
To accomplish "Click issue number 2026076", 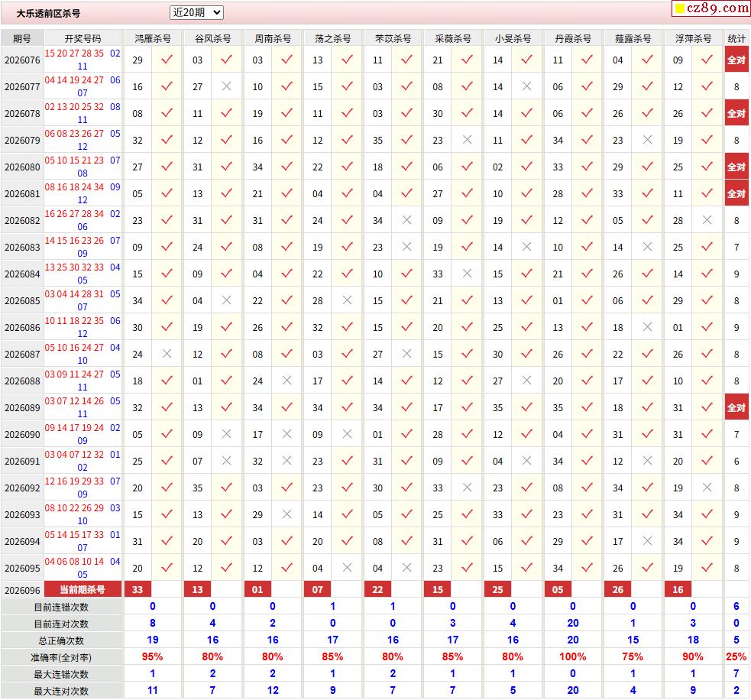I will [x=22, y=60].
